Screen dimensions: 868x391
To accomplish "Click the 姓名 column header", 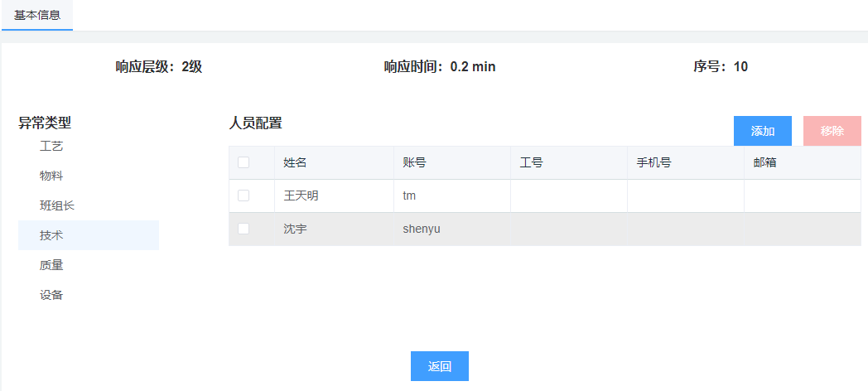I will pos(295,162).
